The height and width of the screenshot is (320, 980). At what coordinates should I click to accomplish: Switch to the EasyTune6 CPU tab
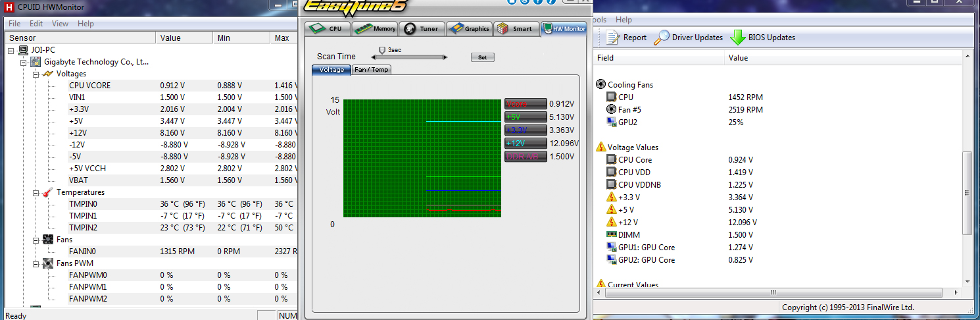(328, 28)
